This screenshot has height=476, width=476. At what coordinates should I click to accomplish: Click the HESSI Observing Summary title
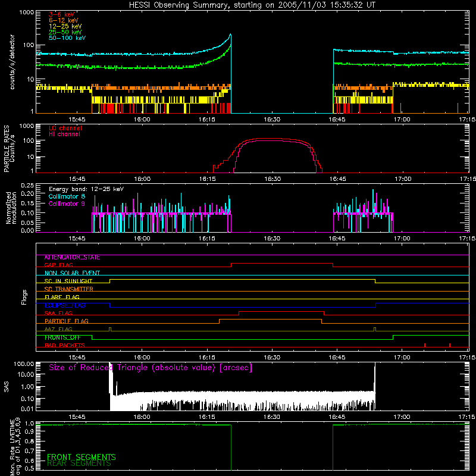[252, 5]
